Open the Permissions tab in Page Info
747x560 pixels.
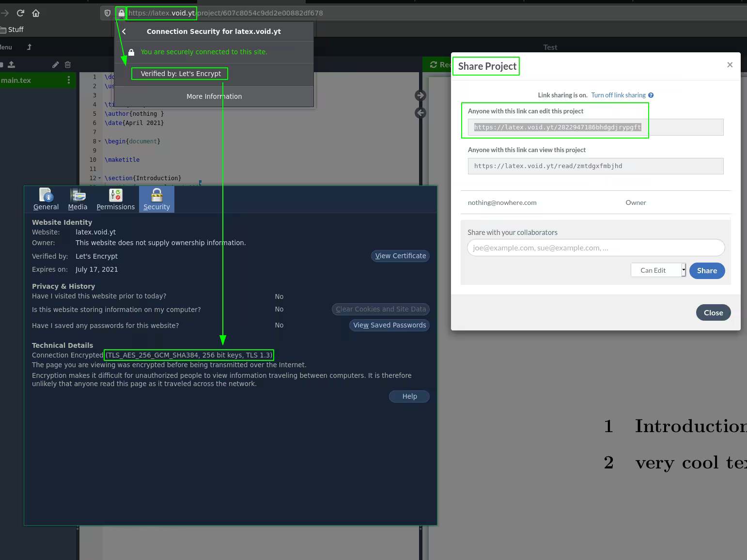(x=116, y=199)
